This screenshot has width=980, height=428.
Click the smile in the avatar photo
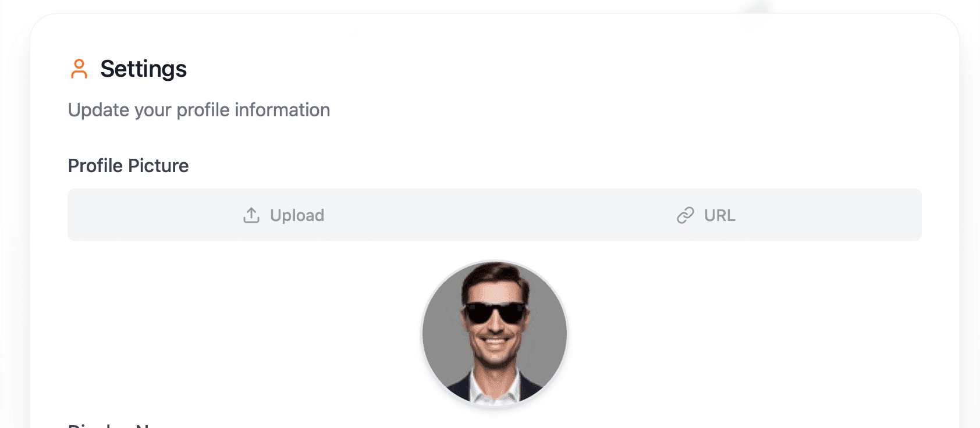(x=495, y=343)
